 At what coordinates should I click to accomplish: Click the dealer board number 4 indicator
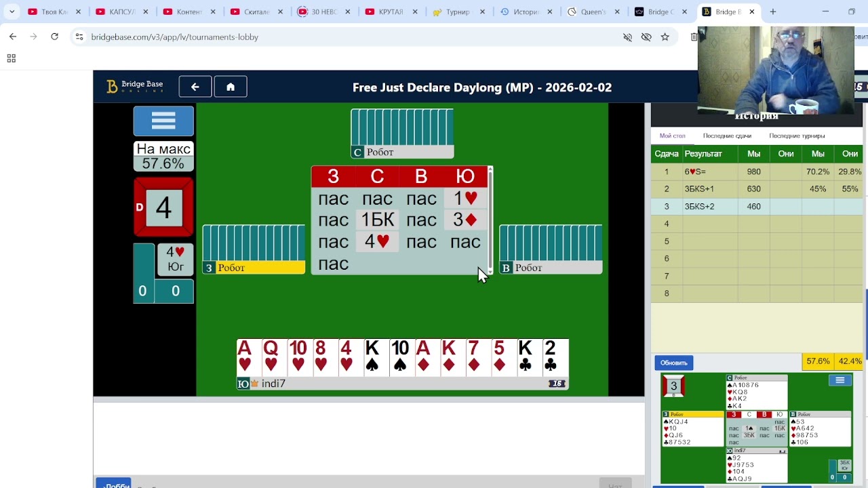(163, 207)
